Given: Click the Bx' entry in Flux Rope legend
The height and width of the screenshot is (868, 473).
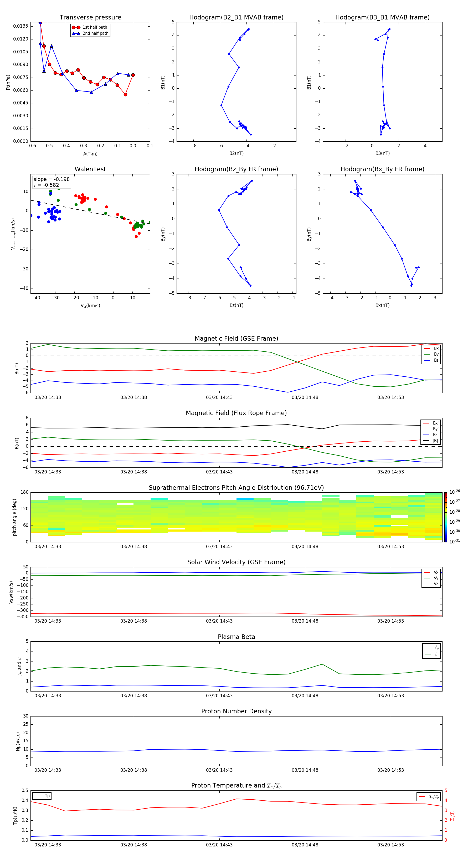Looking at the screenshot, I should (x=431, y=423).
